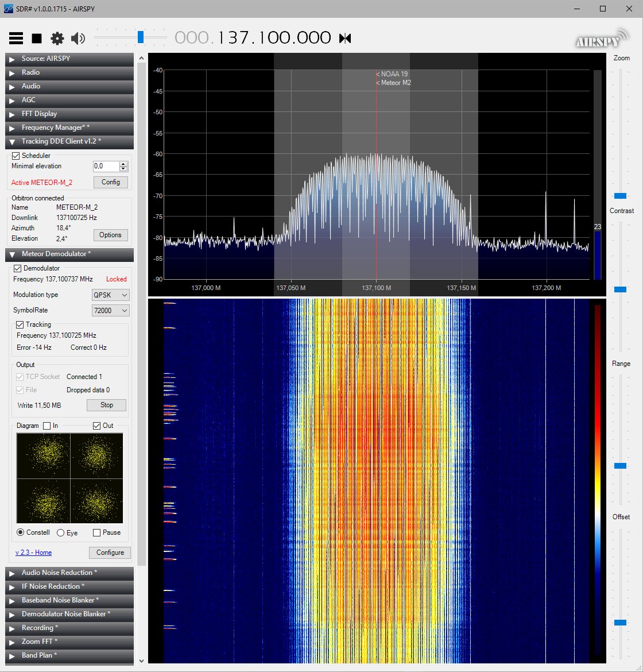
Task: Click the Range slider handle
Action: (x=620, y=466)
